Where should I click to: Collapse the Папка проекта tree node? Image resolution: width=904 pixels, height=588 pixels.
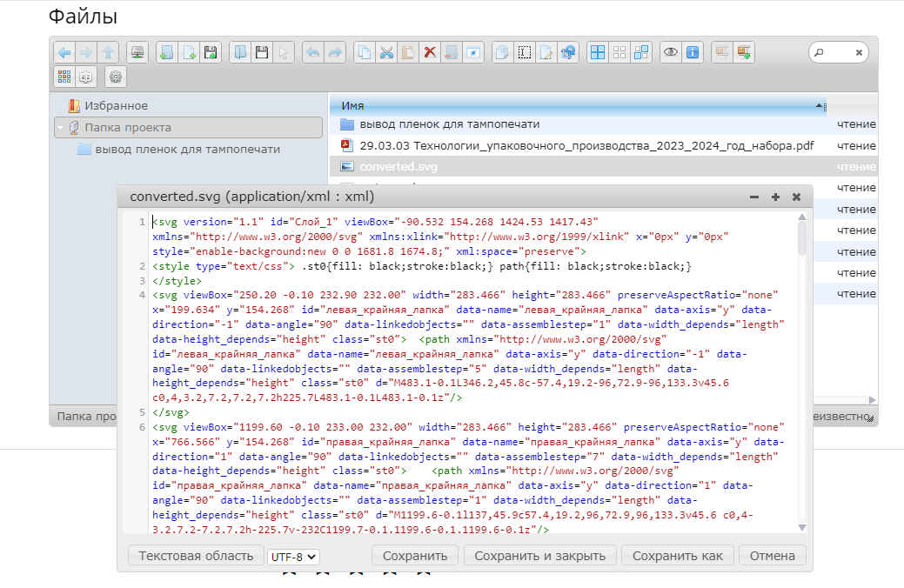60,128
